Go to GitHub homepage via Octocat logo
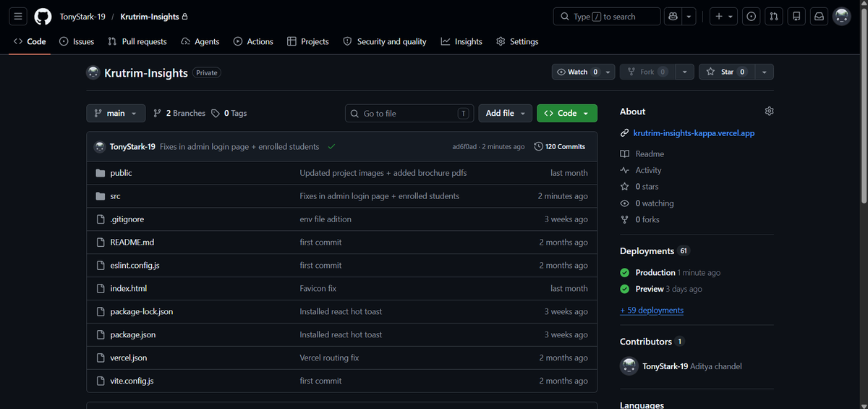This screenshot has width=868, height=409. (43, 16)
